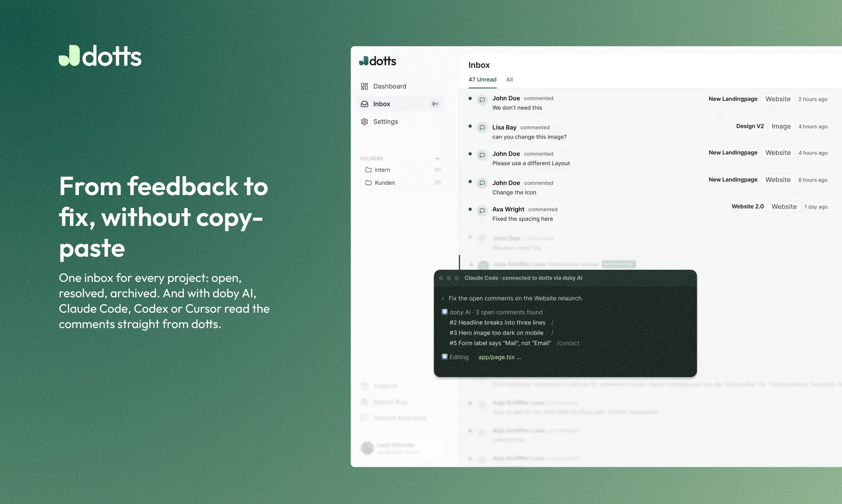Viewport: 842px width, 504px height.
Task: Click Website tag on the 2 hours ago row
Action: point(778,99)
